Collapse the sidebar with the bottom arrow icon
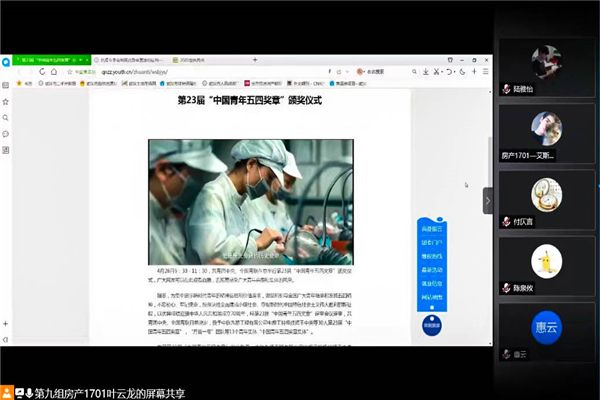Image resolution: width=600 pixels, height=400 pixels. [6, 340]
